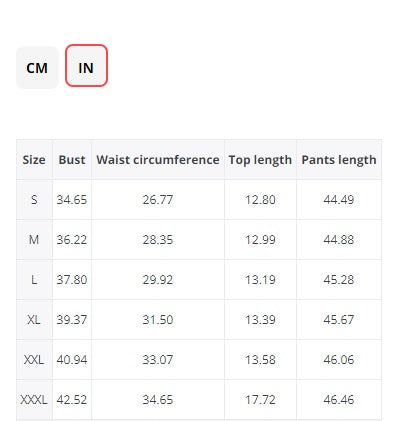Click bust value 34.65 for size S
The image size is (397, 421).
pyautogui.click(x=72, y=200)
